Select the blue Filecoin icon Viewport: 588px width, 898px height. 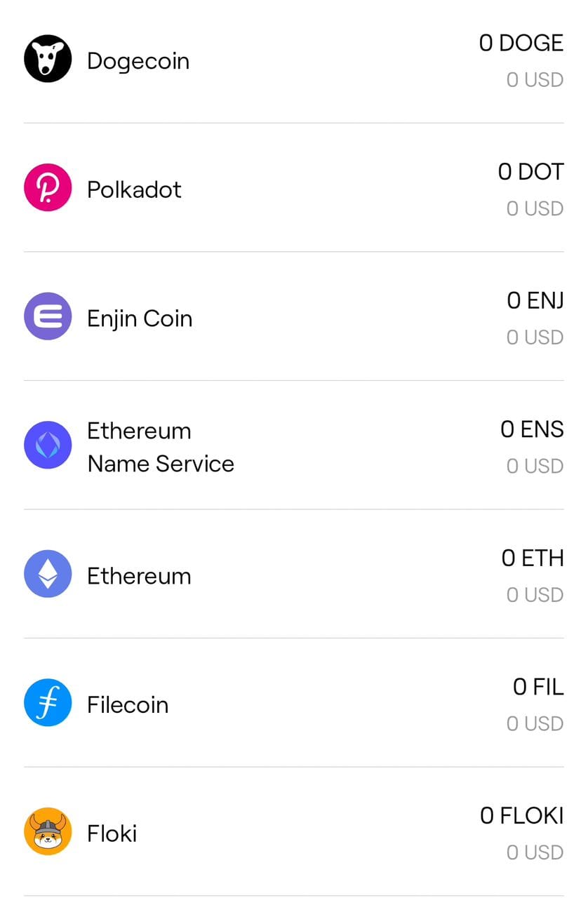tap(48, 702)
